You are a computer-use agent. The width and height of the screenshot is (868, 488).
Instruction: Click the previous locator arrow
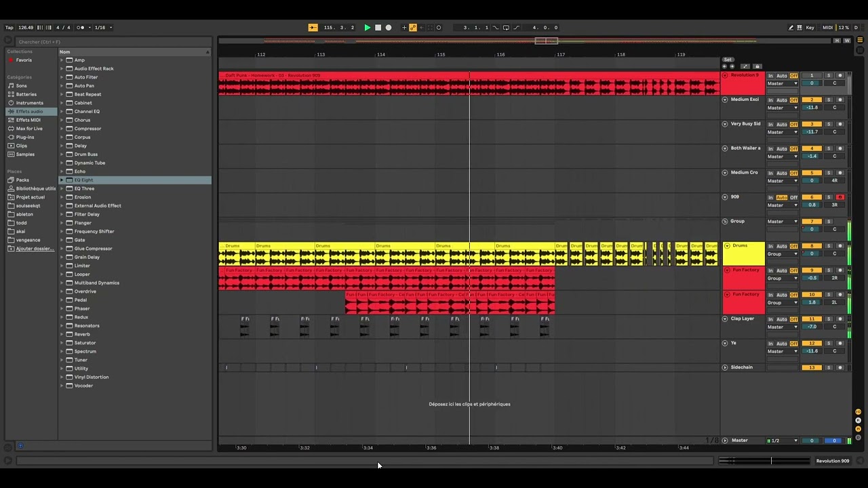point(724,66)
